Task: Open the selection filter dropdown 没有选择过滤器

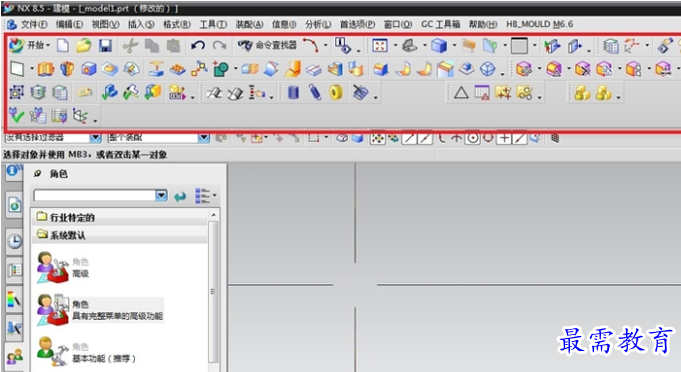Action: [95, 138]
